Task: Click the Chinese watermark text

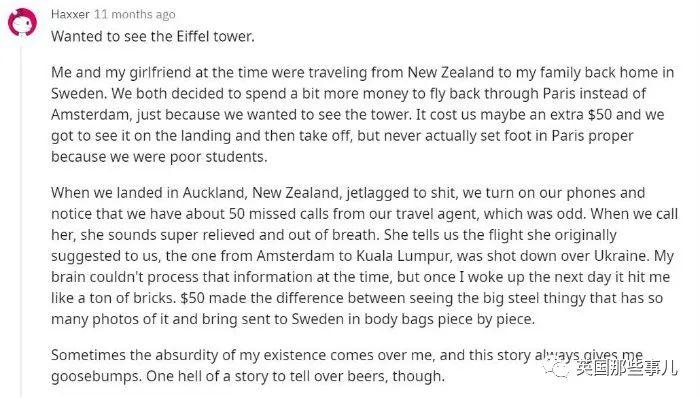Action: coord(625,368)
